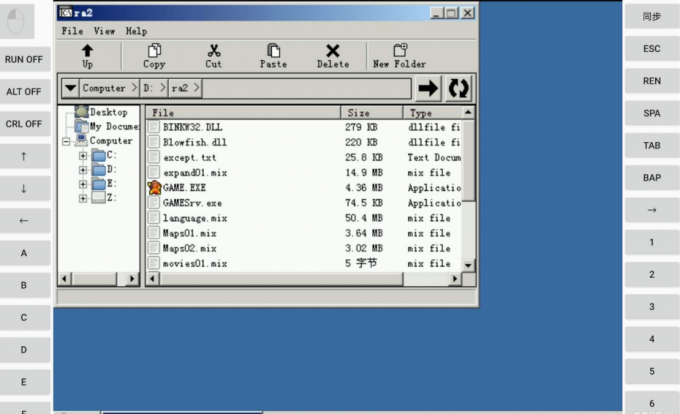The height and width of the screenshot is (414, 680).
Task: Toggle the CRL OFF key
Action: click(x=24, y=124)
